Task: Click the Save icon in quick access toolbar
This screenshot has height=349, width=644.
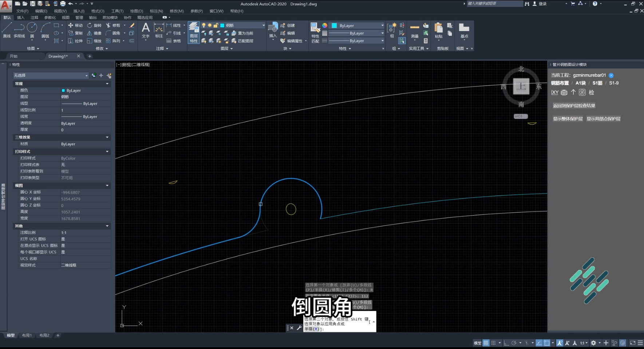Action: point(32,4)
